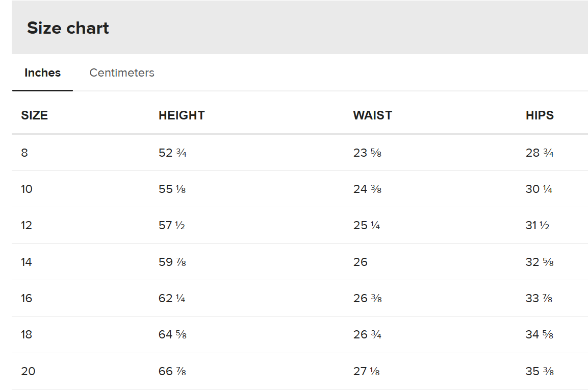
Task: Click the hips value 31 ½
Action: coord(538,226)
